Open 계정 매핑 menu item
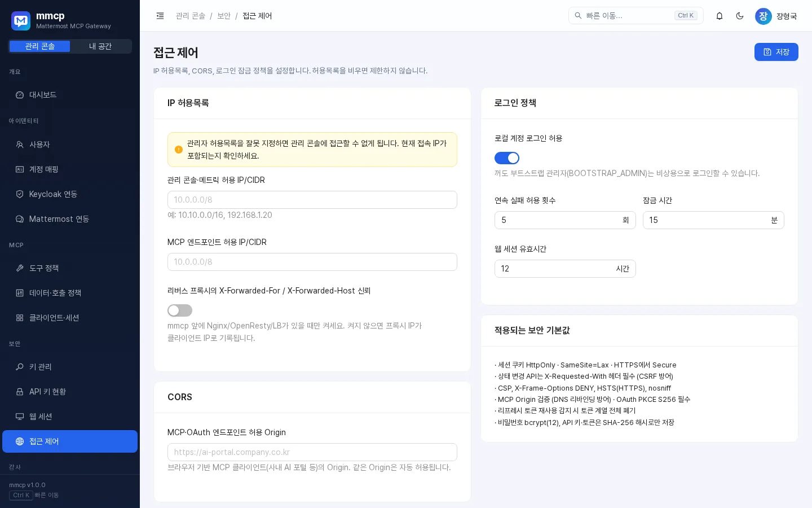This screenshot has width=812, height=508. tap(70, 169)
